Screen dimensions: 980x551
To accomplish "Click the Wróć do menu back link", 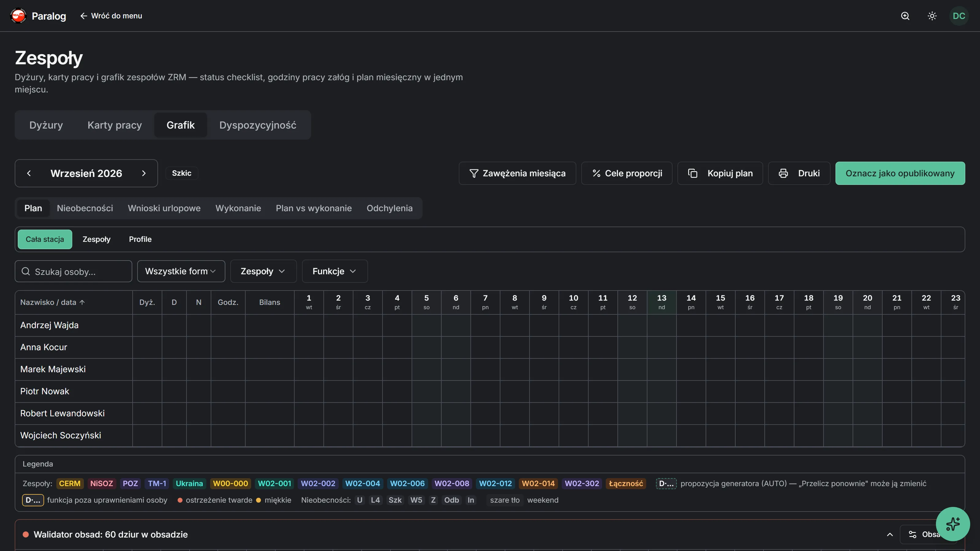I will [111, 16].
